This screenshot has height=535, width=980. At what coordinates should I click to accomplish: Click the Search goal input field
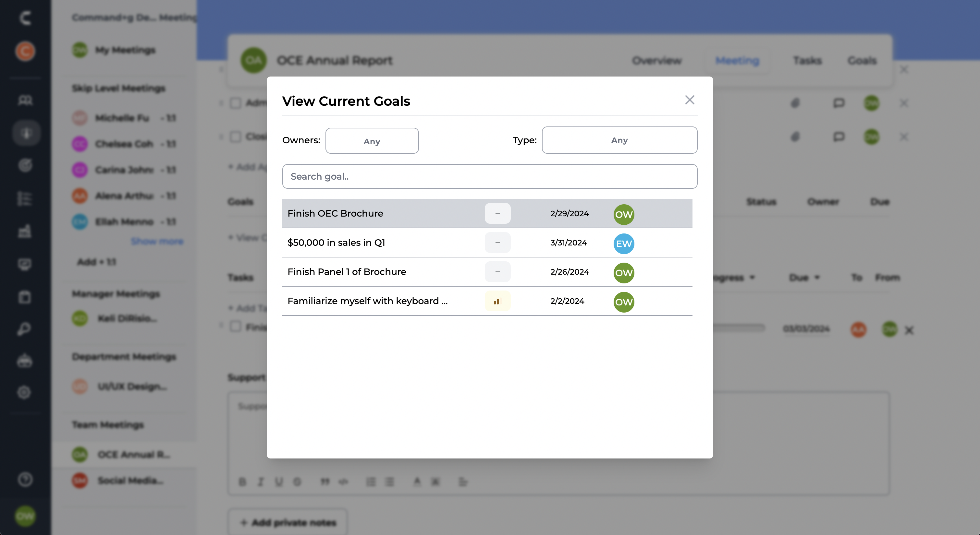coord(489,176)
